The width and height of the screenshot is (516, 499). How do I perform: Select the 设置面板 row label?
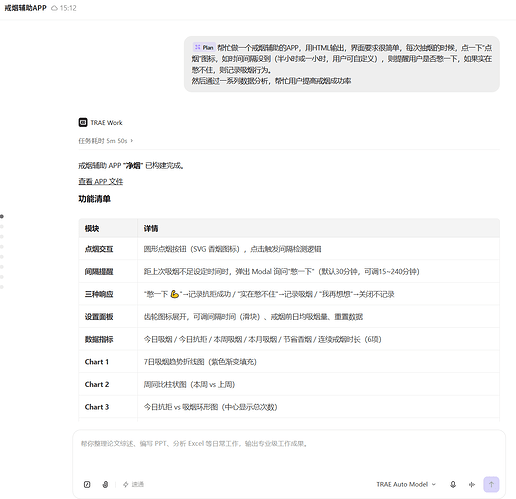(99, 317)
